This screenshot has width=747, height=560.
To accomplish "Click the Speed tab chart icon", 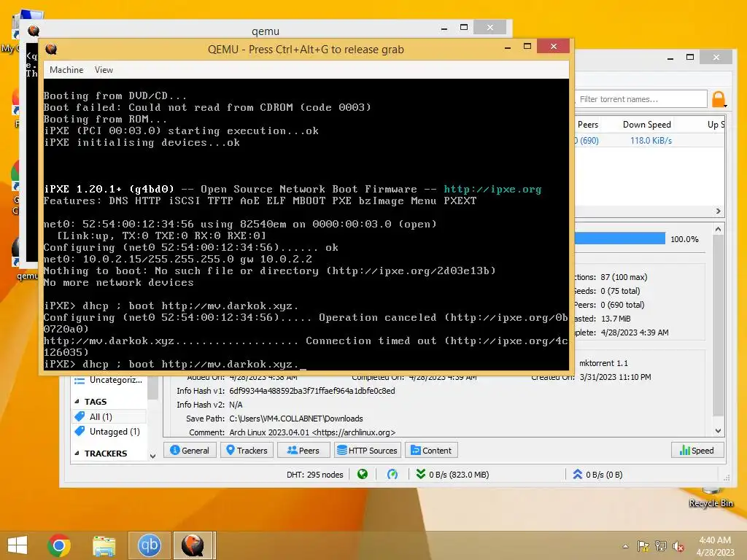I will tap(684, 450).
